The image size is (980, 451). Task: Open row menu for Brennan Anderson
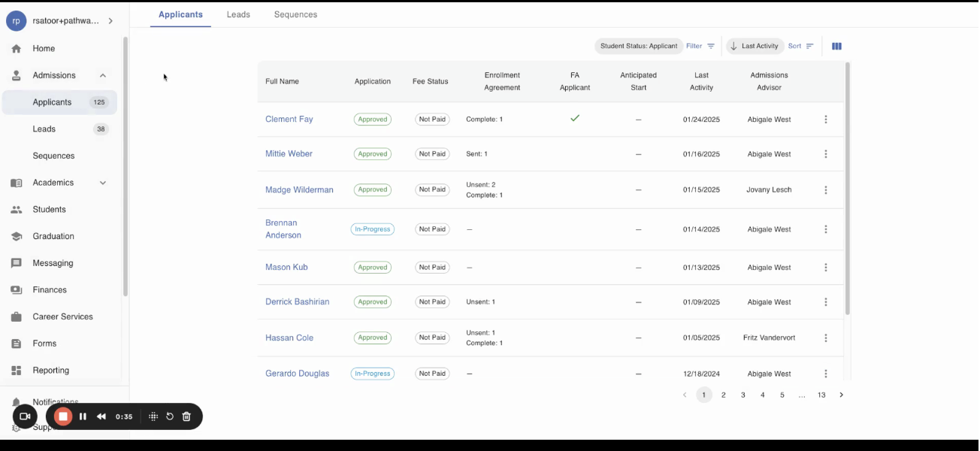(x=826, y=229)
